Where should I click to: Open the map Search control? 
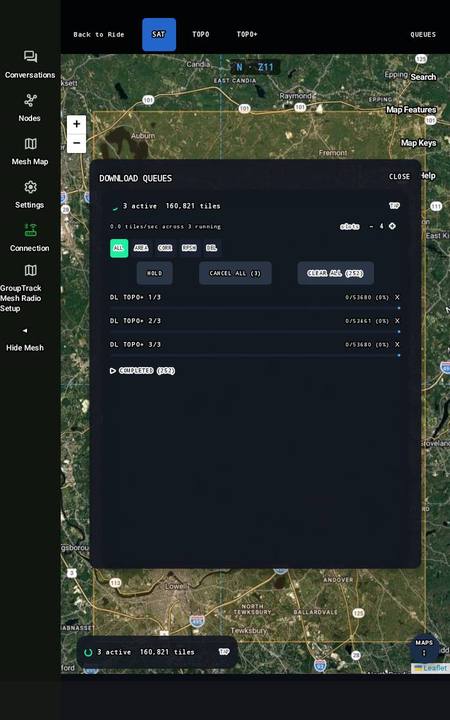[x=423, y=77]
